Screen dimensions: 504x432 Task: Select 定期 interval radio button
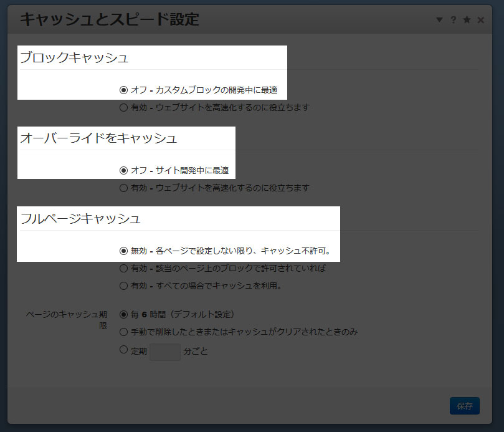point(123,349)
